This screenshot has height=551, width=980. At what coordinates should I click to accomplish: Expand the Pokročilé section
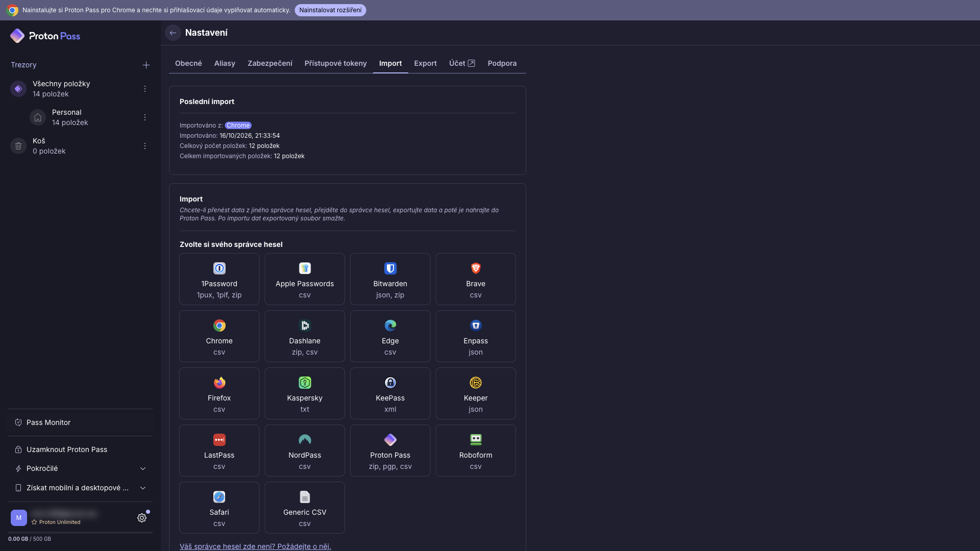pyautogui.click(x=80, y=468)
